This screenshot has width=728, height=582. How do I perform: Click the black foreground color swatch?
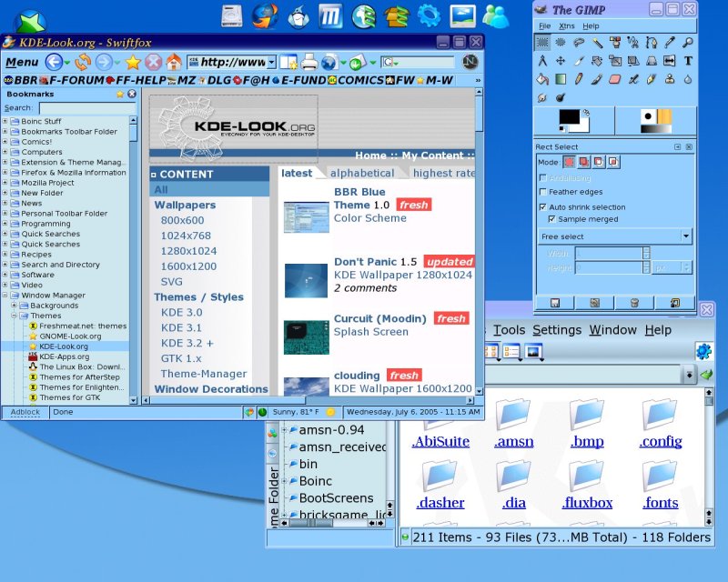(x=570, y=116)
